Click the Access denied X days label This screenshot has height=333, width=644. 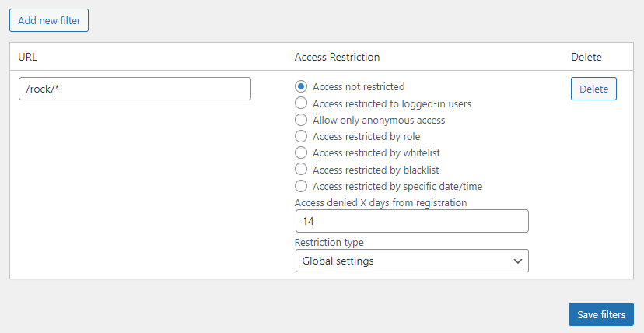[x=381, y=202]
